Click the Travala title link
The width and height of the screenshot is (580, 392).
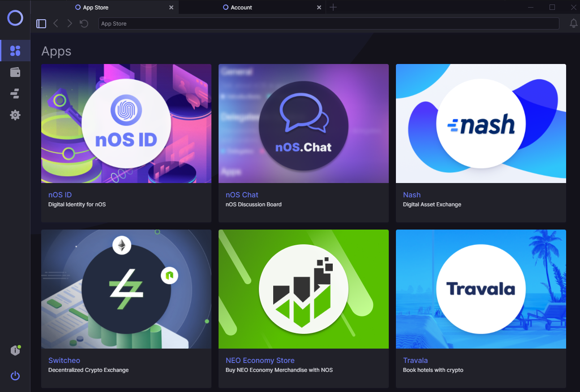(415, 360)
